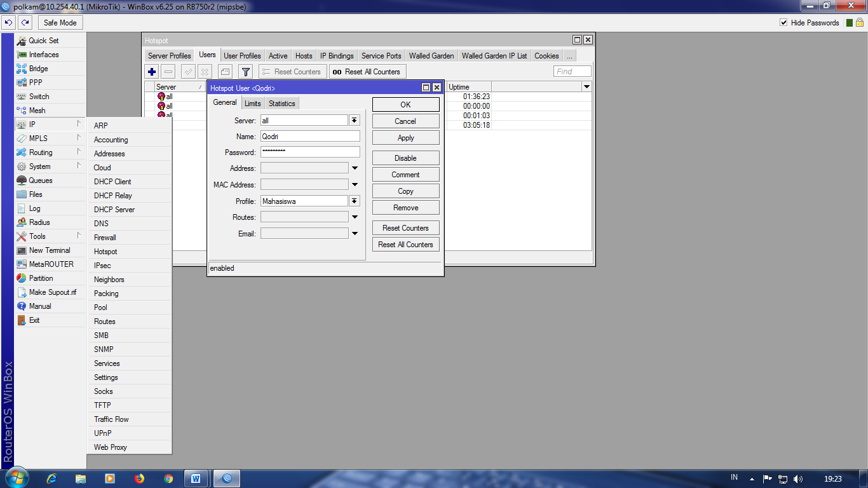The width and height of the screenshot is (868, 488).
Task: Open Mesh in the sidebar
Action: pos(50,111)
